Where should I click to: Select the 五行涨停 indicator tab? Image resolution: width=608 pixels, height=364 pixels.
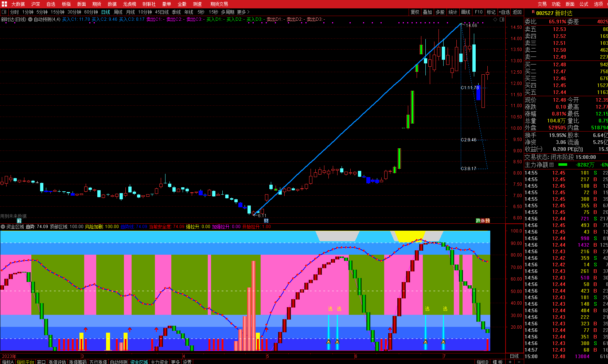(98, 362)
